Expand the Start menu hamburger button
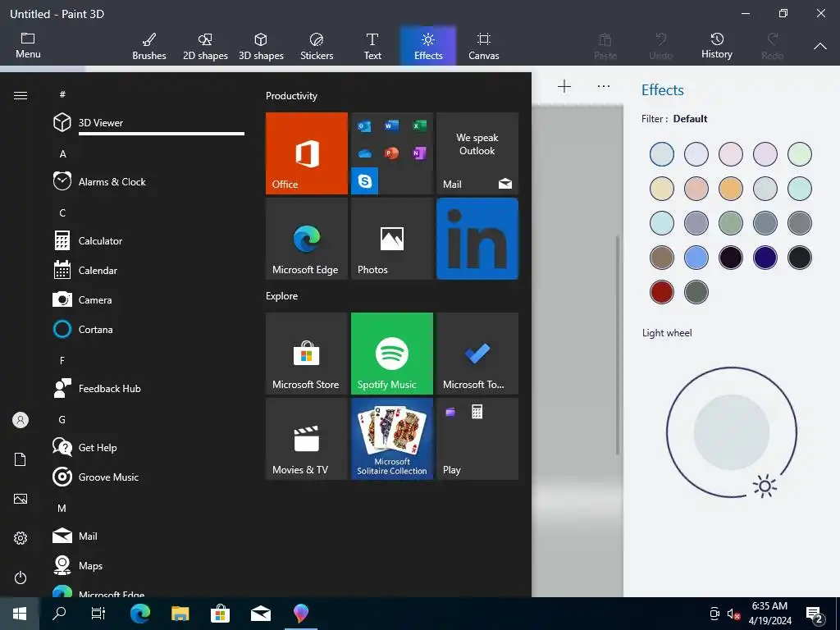 click(21, 95)
